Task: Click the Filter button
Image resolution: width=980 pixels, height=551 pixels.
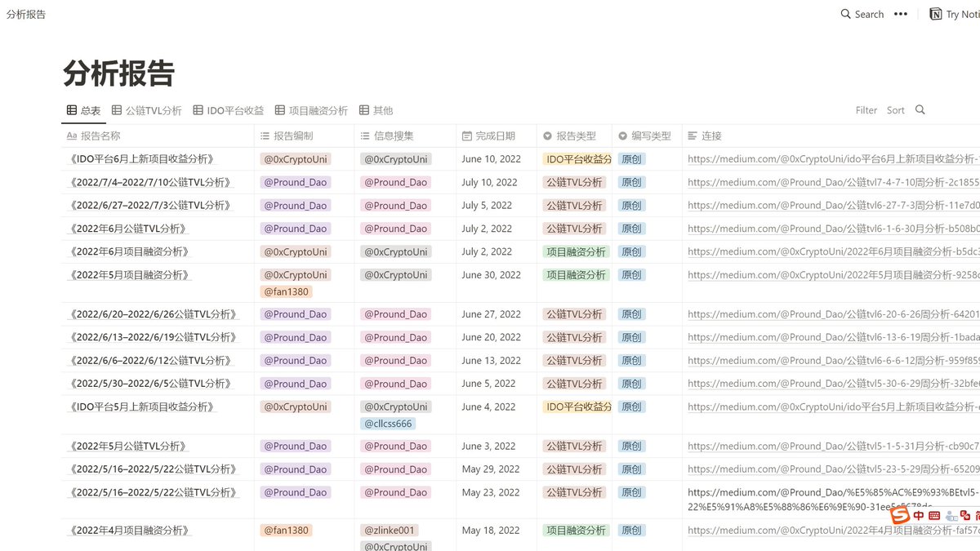Action: [x=866, y=110]
